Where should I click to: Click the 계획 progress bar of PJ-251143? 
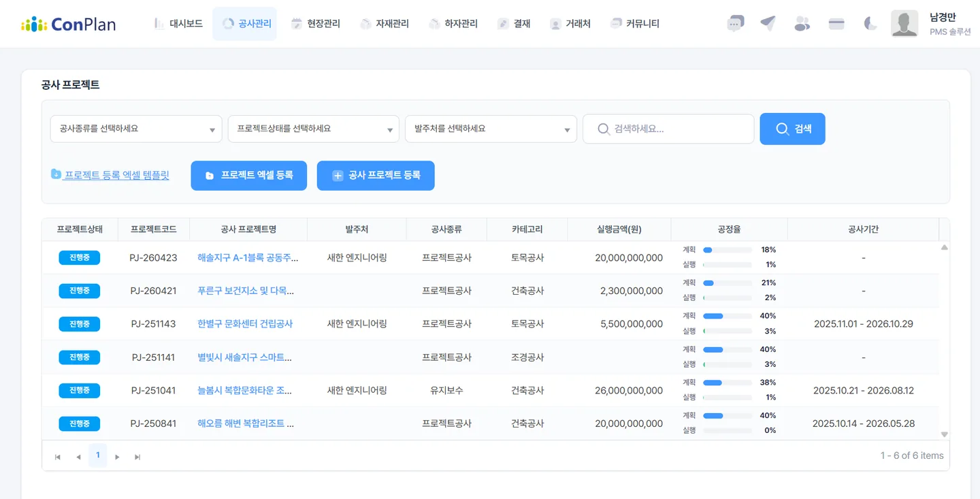(728, 316)
